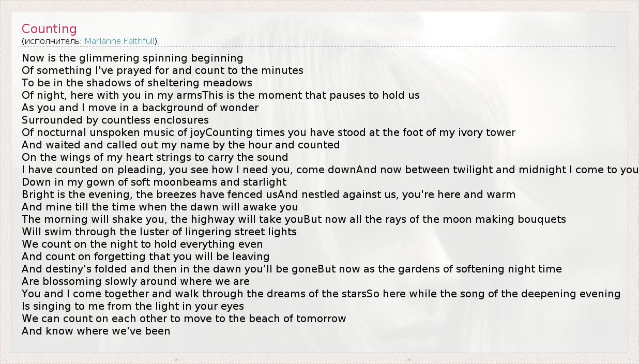Click the "Surrounded by countless enclosures" line

coord(115,120)
